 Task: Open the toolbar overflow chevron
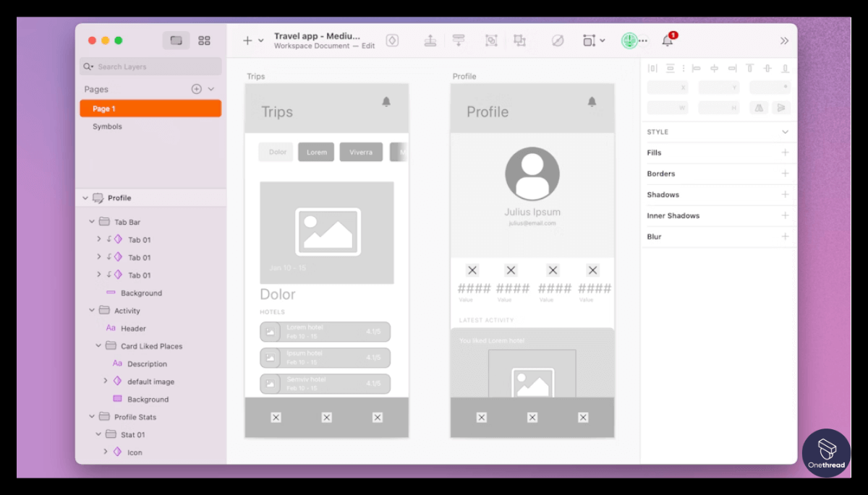784,40
